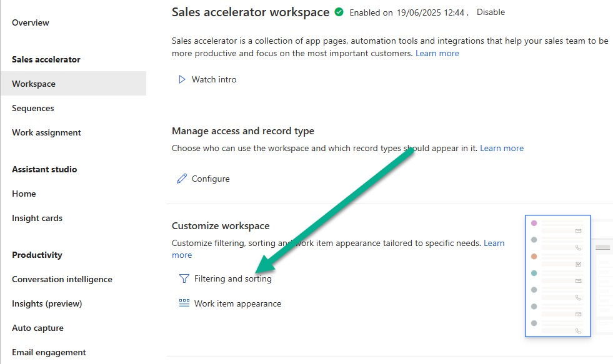The height and width of the screenshot is (364, 613).
Task: Open Conversation intelligence settings
Action: coord(62,279)
